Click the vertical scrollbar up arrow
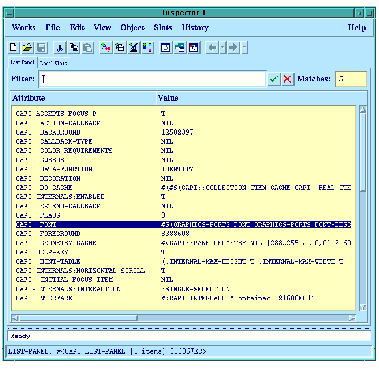This screenshot has width=379, height=369. tap(363, 110)
